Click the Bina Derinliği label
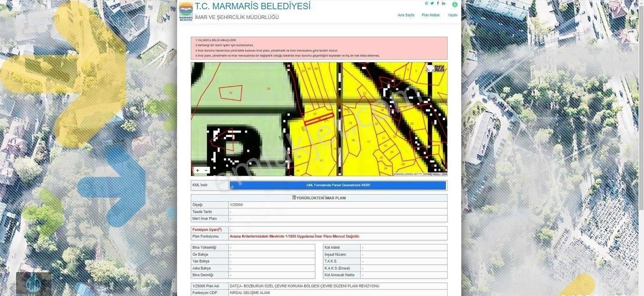 (203, 275)
